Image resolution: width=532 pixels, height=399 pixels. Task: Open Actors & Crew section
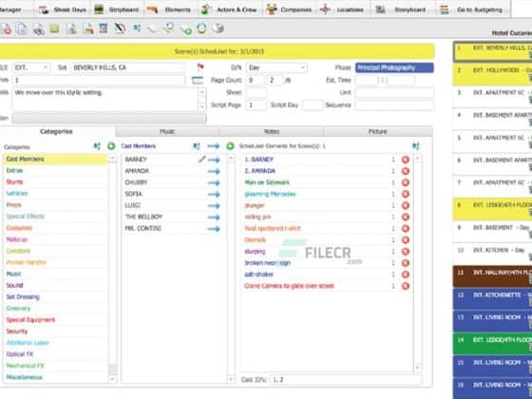[x=229, y=9]
